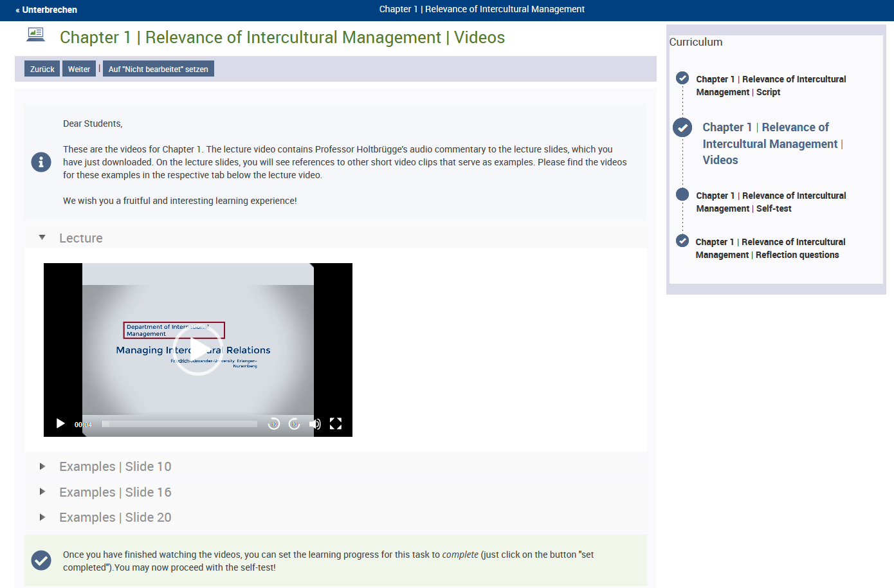Click the small play button in video controls
The height and width of the screenshot is (588, 894).
60,423
